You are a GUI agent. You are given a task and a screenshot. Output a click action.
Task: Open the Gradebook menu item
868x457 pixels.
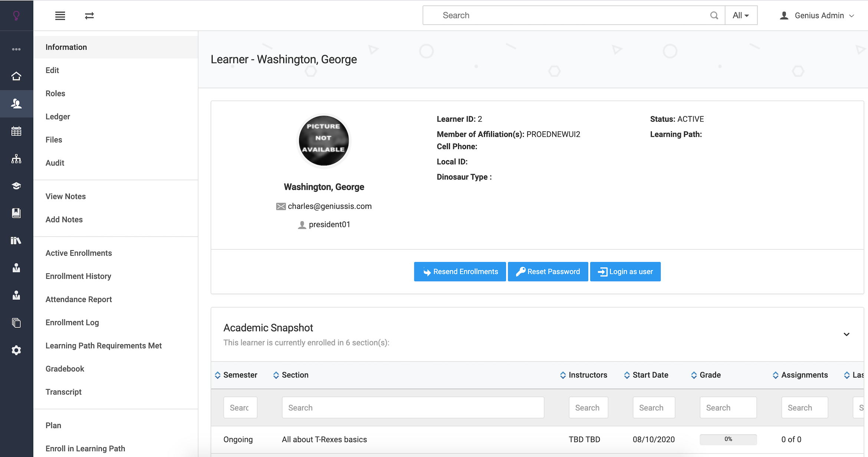click(x=65, y=369)
